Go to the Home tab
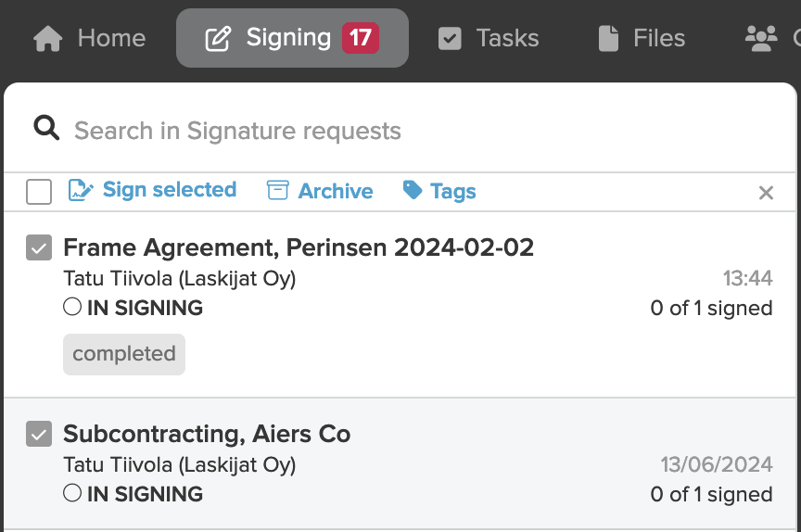 (x=89, y=38)
